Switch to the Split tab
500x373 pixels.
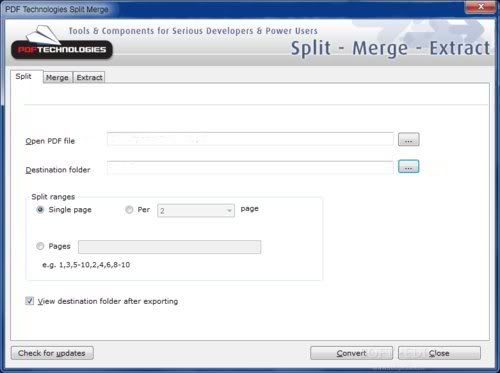click(x=26, y=76)
